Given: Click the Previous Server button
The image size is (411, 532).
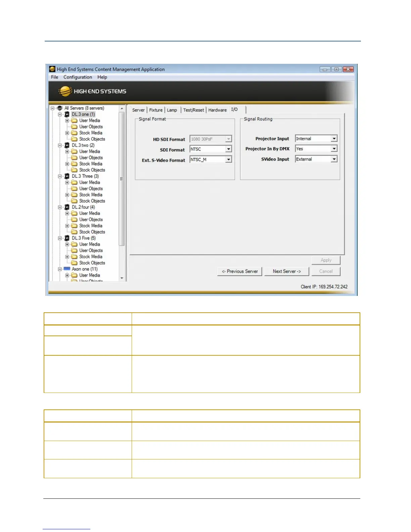Looking at the screenshot, I should click(240, 271).
